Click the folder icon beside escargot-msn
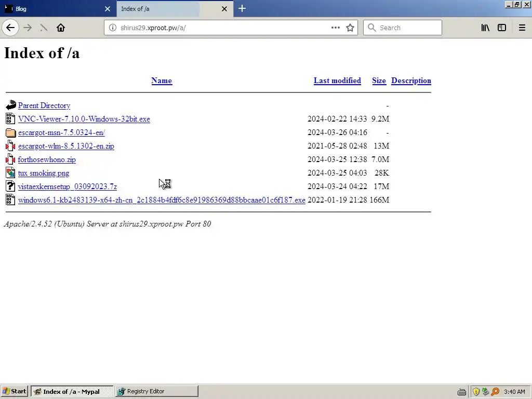 (11, 132)
